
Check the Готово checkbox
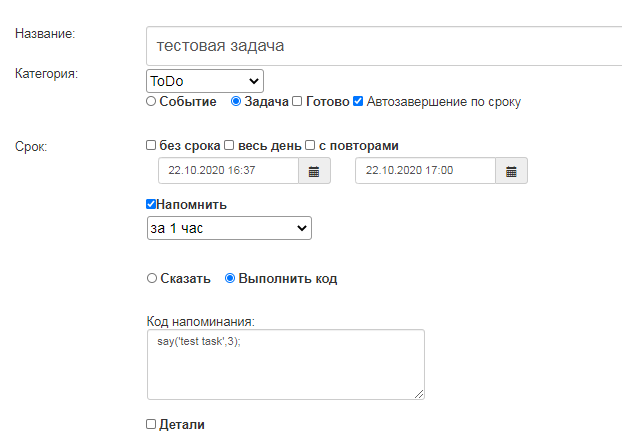(x=297, y=101)
